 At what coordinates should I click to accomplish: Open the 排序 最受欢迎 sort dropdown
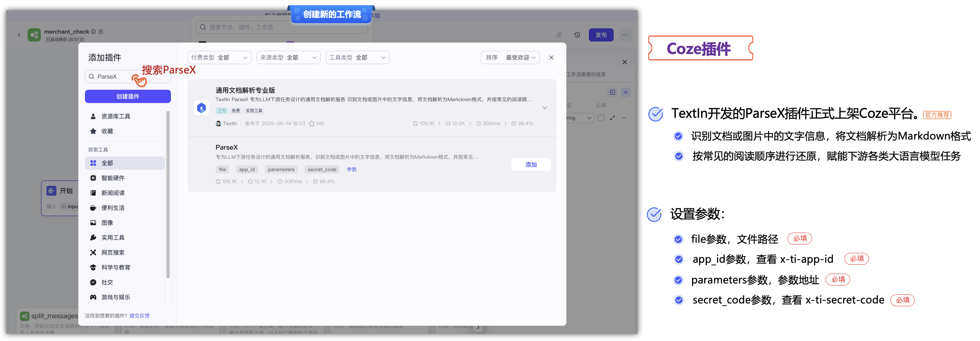(x=510, y=58)
